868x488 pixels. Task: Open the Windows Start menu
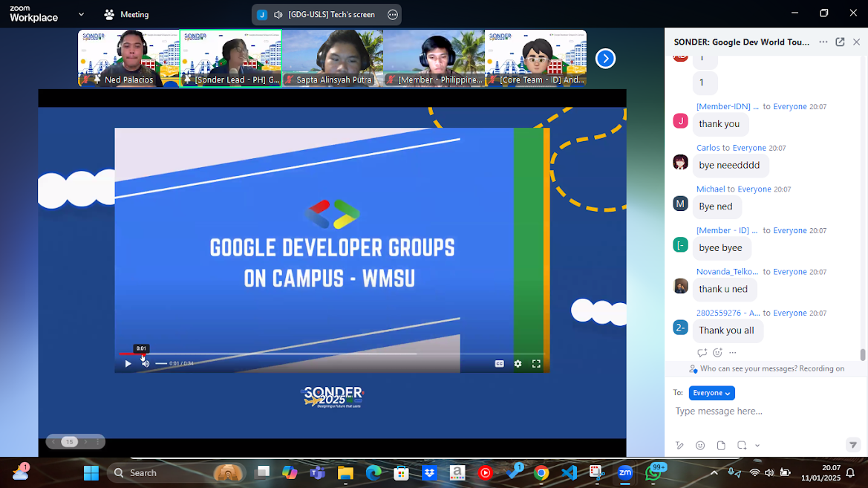91,473
